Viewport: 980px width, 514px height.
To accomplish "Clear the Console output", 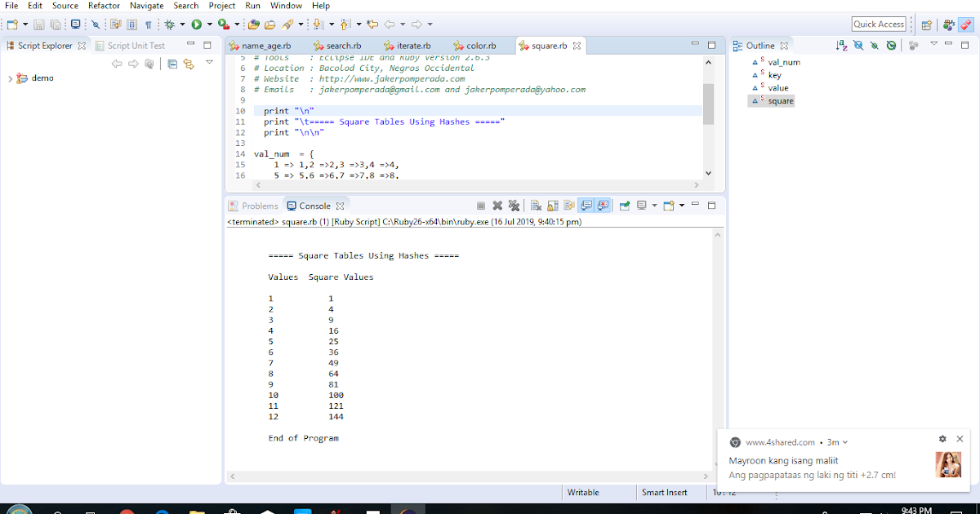I will pos(535,206).
